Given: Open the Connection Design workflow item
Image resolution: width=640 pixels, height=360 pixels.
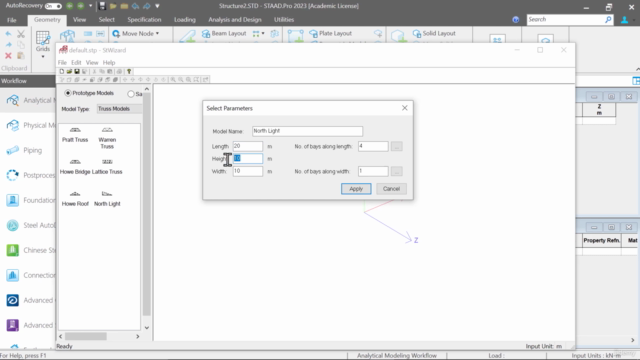Looking at the screenshot, I should tap(28, 276).
